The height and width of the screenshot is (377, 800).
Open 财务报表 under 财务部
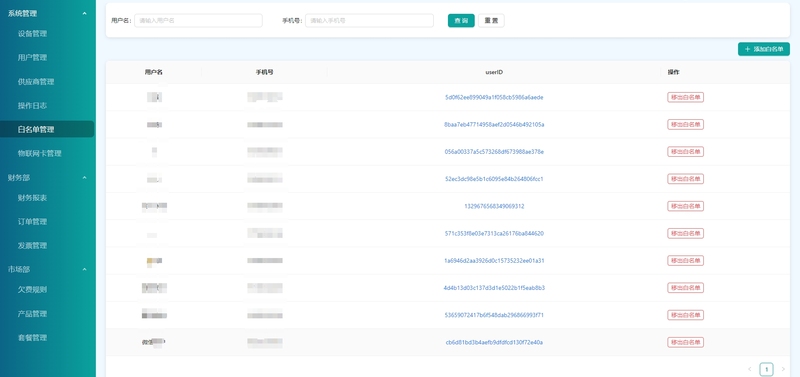(33, 198)
